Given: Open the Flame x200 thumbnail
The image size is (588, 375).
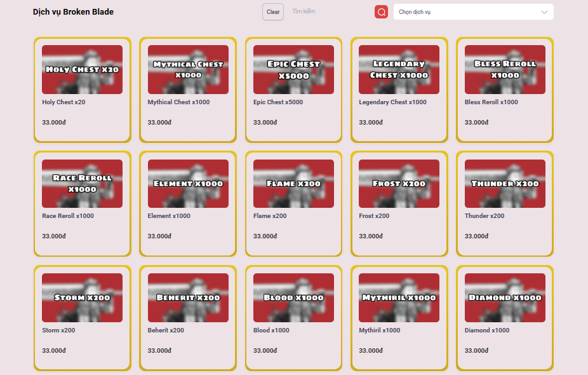Looking at the screenshot, I should (293, 184).
